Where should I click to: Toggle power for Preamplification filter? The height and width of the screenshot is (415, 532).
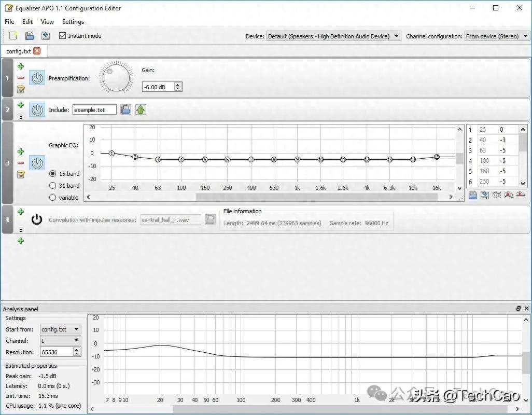point(37,78)
